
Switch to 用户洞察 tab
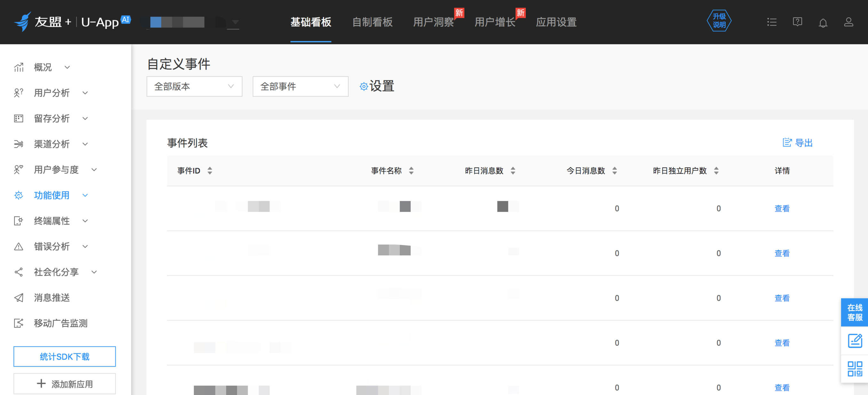click(434, 22)
